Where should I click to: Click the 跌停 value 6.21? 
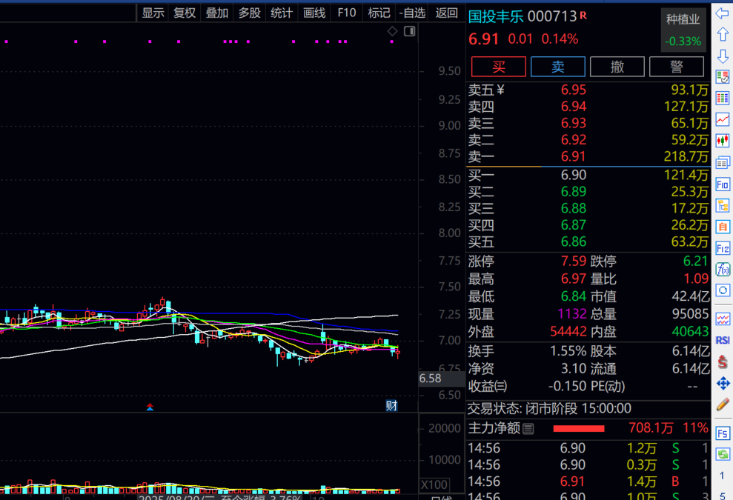696,261
